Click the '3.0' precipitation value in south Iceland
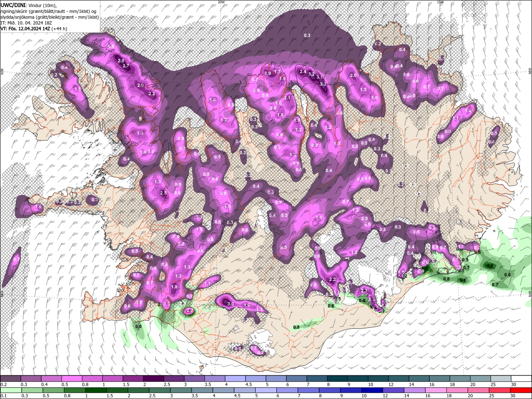This screenshot has width=532, height=399. coord(231,304)
